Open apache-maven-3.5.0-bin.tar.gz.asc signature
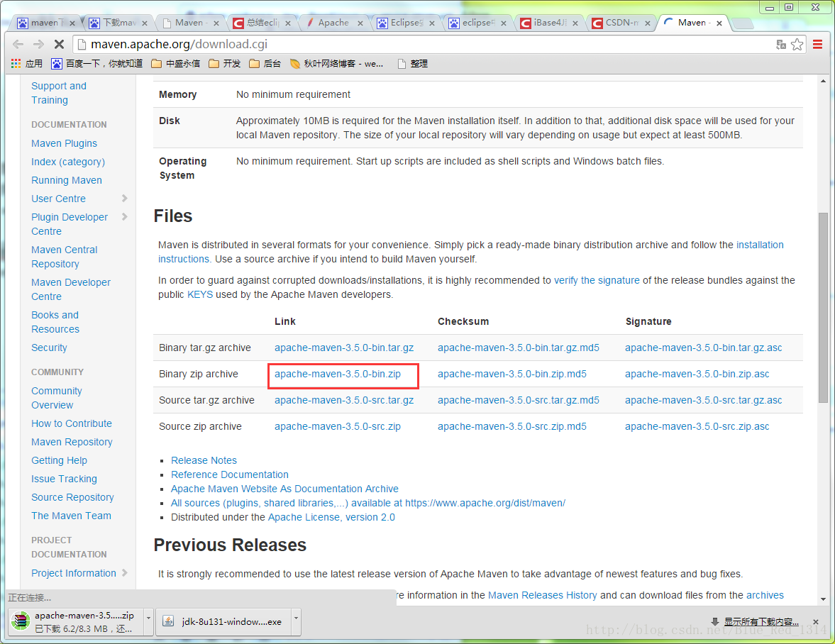This screenshot has width=835, height=644. [704, 348]
